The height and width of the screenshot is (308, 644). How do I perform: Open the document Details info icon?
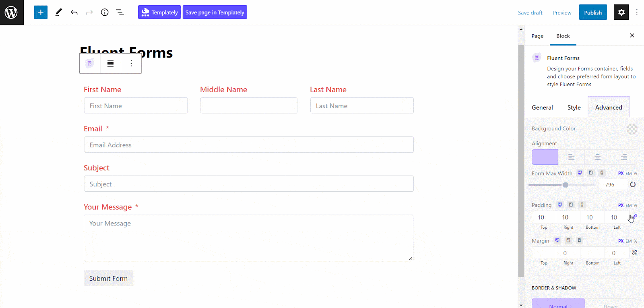coord(105,12)
